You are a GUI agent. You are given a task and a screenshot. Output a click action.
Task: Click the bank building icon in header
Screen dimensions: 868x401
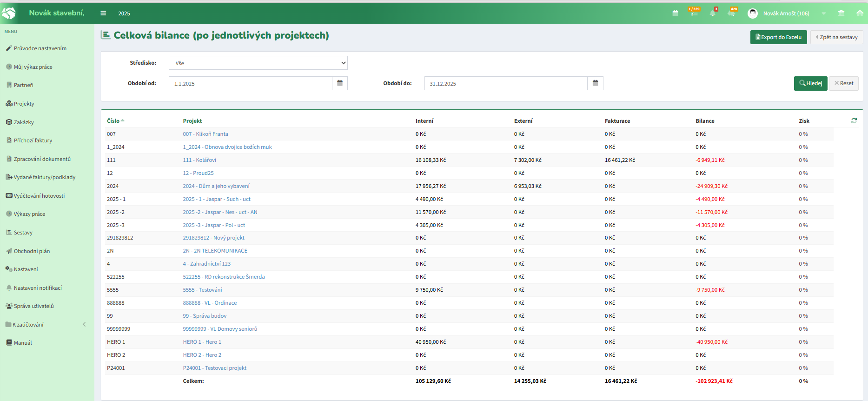pyautogui.click(x=841, y=13)
